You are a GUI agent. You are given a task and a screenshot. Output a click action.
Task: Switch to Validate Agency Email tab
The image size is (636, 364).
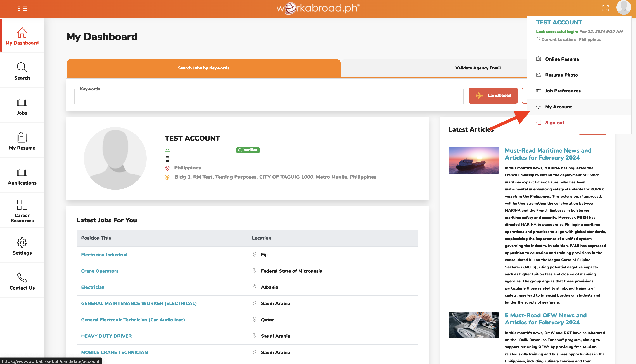point(478,68)
